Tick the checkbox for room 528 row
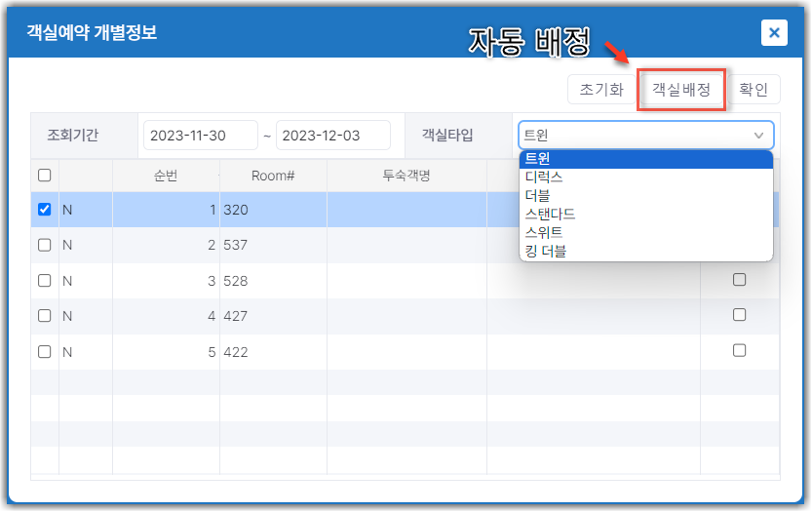The image size is (812, 512). (x=45, y=280)
